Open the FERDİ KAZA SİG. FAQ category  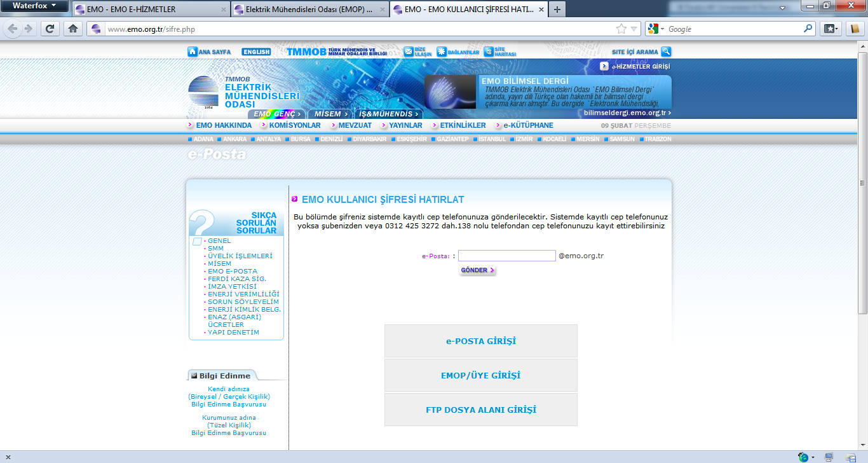[x=237, y=279]
